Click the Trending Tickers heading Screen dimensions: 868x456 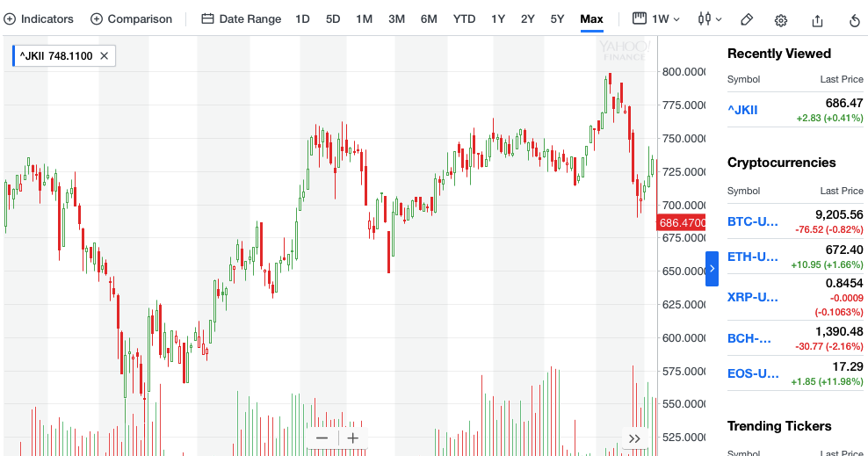[x=779, y=425]
